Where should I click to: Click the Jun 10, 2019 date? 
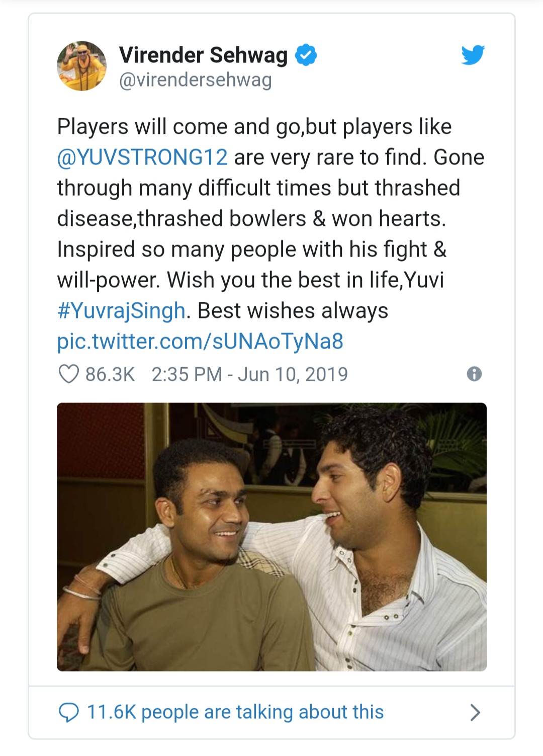tap(293, 374)
